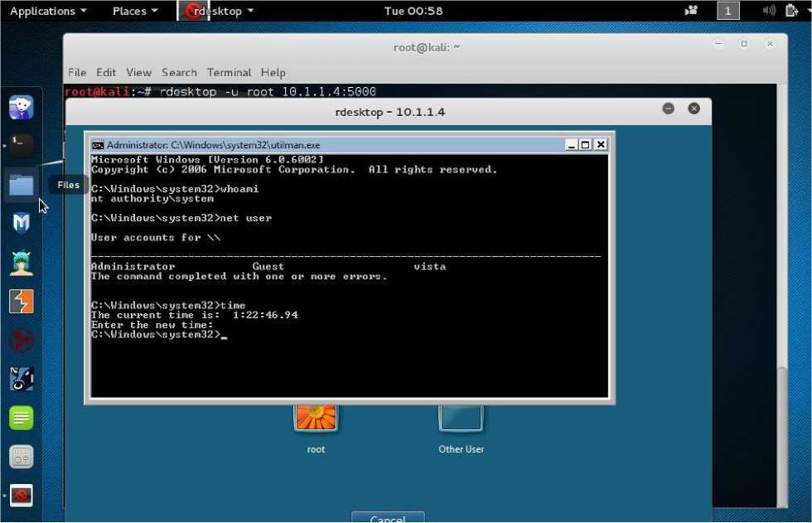Open the terminal Edit menu
The width and height of the screenshot is (812, 523).
tap(106, 72)
